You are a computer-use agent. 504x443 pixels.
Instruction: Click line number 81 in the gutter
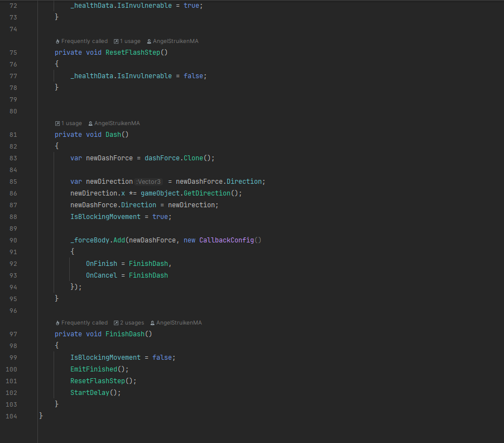(x=13, y=135)
